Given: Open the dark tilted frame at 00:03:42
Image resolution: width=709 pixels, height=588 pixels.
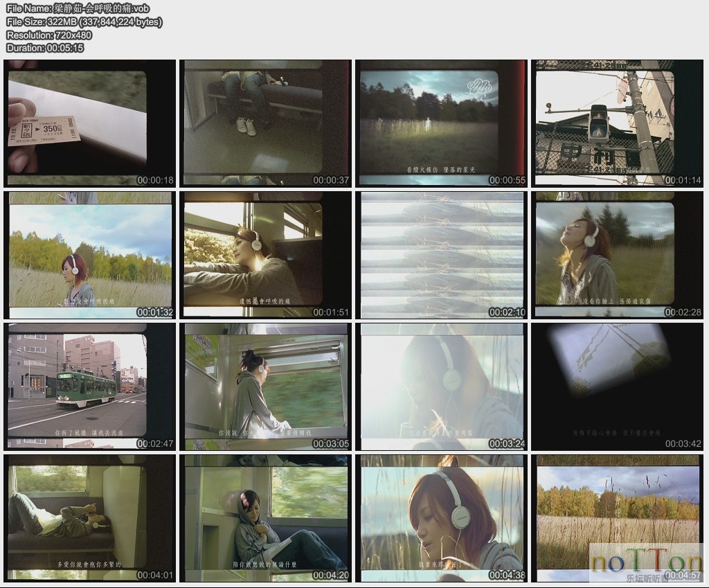Looking at the screenshot, I should click(x=617, y=387).
